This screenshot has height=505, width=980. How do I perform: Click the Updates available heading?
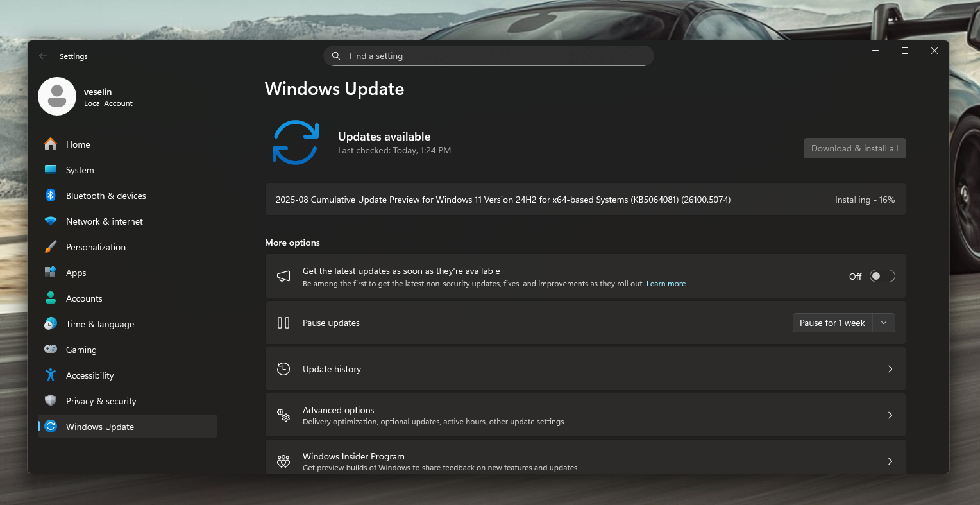pos(384,136)
